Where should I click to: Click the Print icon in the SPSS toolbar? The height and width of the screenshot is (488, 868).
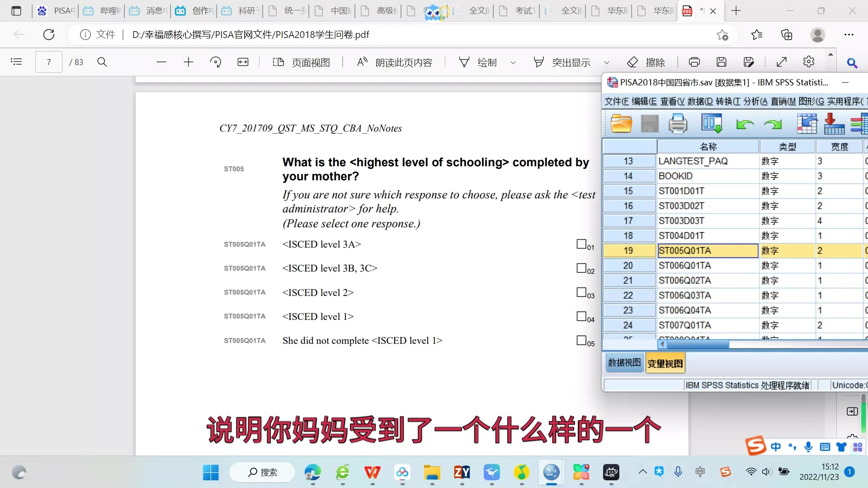678,123
